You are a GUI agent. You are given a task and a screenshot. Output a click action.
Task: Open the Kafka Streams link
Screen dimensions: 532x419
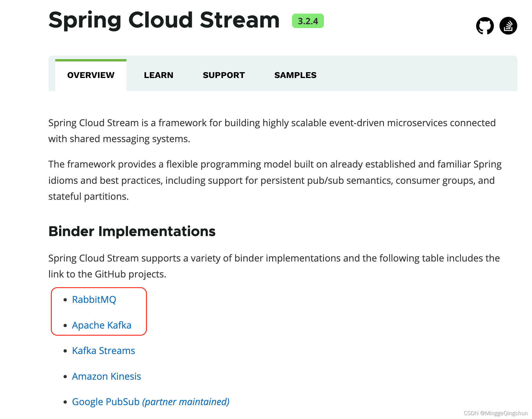click(103, 350)
